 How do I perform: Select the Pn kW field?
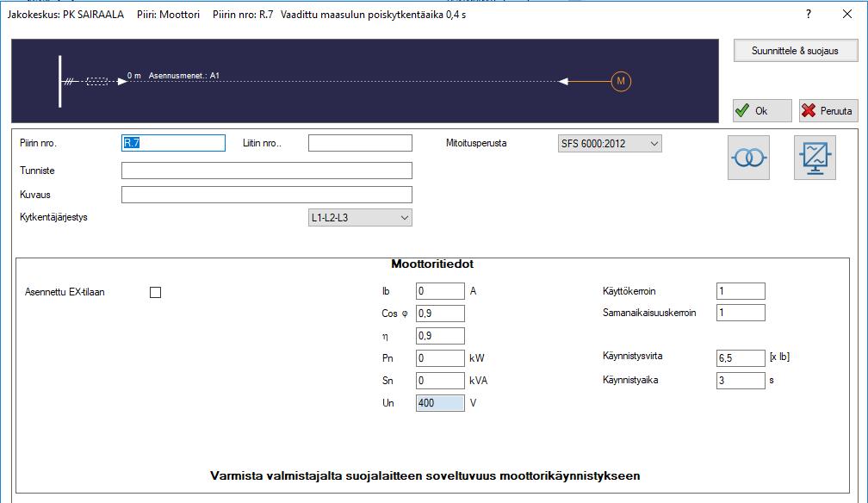[x=440, y=358]
